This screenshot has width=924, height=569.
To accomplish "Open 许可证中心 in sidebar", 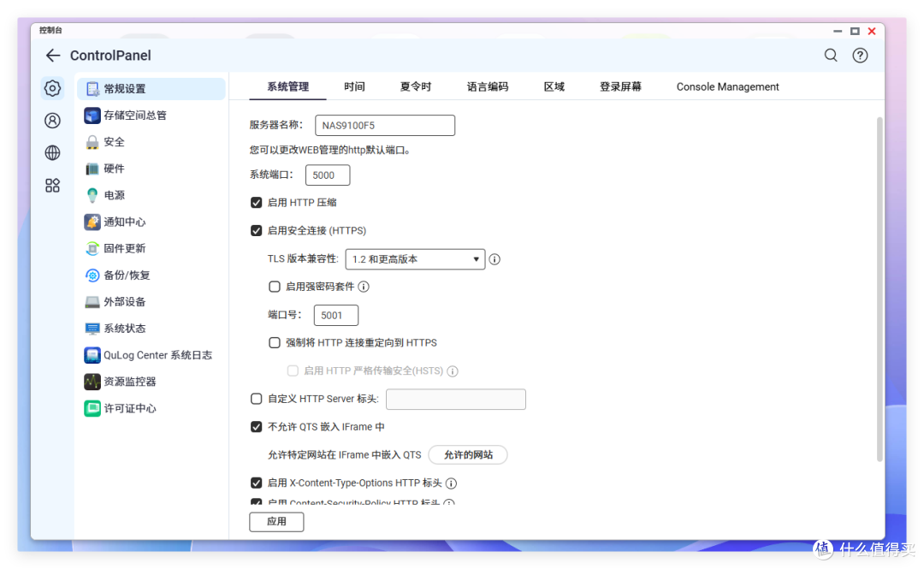I will [151, 408].
